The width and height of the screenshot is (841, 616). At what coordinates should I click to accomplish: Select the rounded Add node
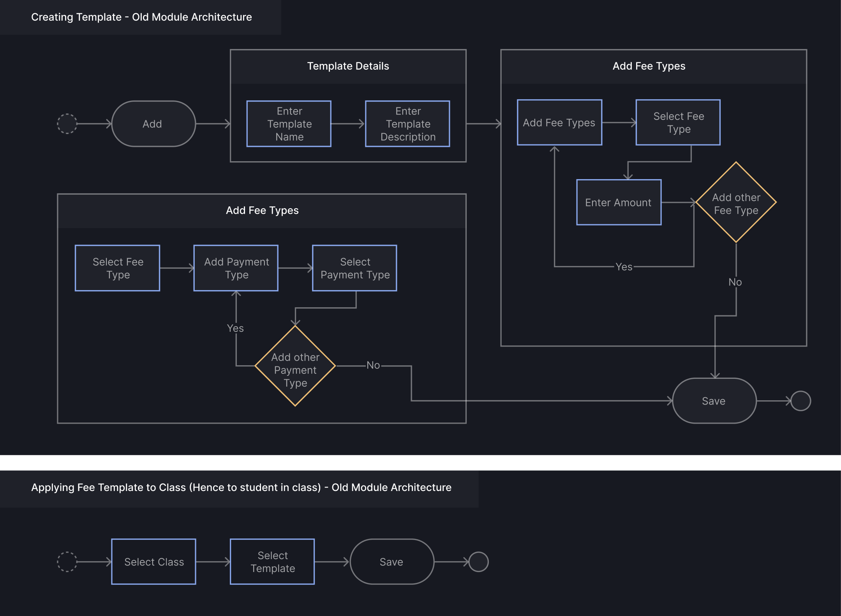(x=153, y=124)
